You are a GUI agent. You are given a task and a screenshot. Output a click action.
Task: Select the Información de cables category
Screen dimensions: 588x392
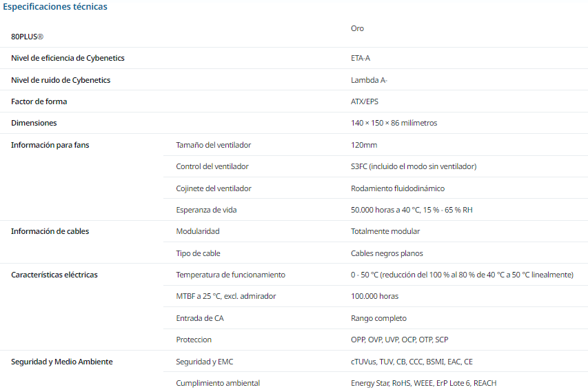click(50, 231)
